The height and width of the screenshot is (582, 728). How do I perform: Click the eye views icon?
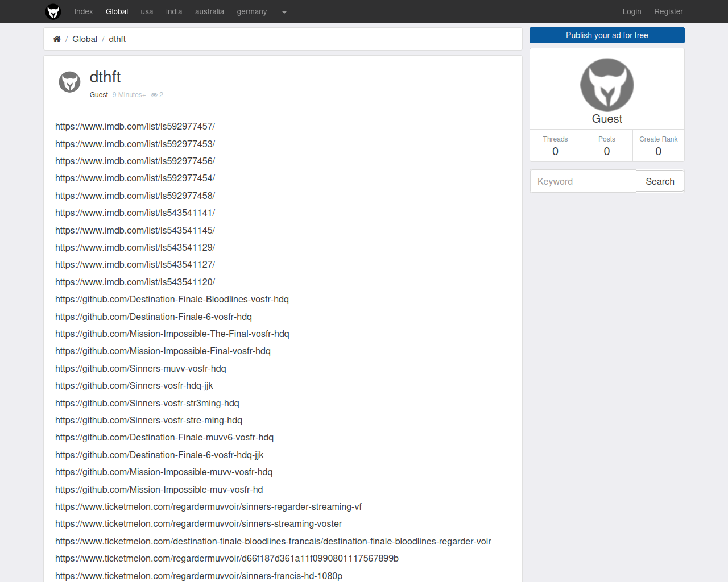point(154,95)
